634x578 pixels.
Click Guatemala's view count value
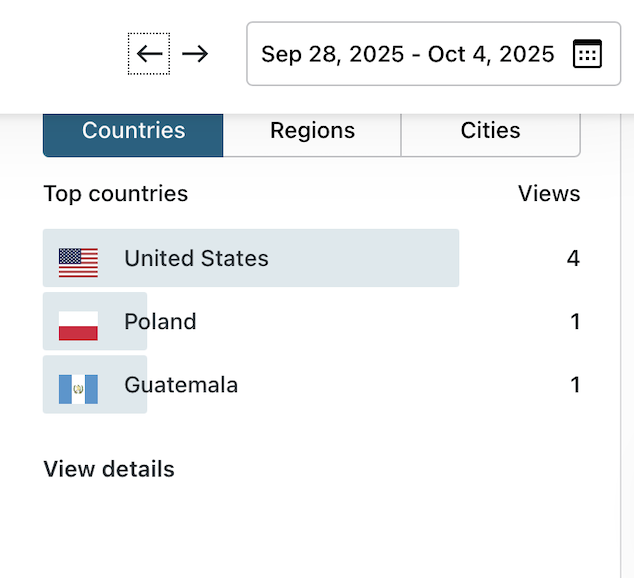point(575,385)
